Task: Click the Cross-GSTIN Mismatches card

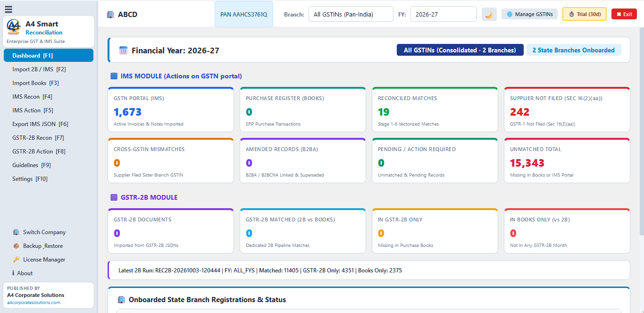Action: [x=171, y=161]
